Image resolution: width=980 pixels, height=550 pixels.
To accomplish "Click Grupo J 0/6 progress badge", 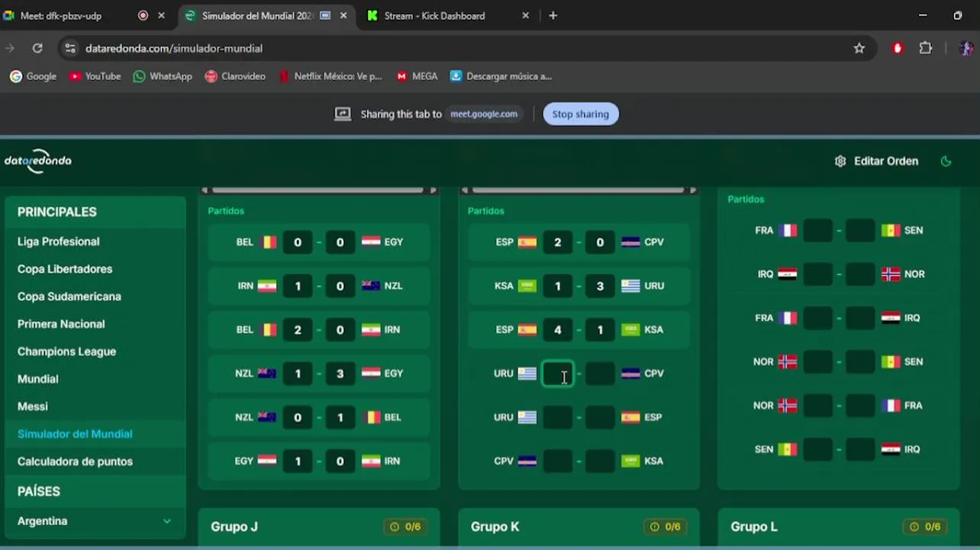I will coord(405,526).
